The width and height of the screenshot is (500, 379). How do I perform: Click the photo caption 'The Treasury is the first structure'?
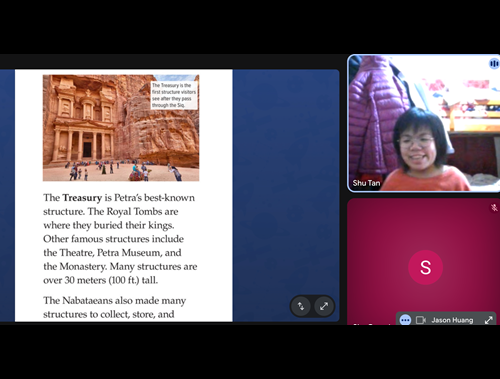pyautogui.click(x=174, y=95)
